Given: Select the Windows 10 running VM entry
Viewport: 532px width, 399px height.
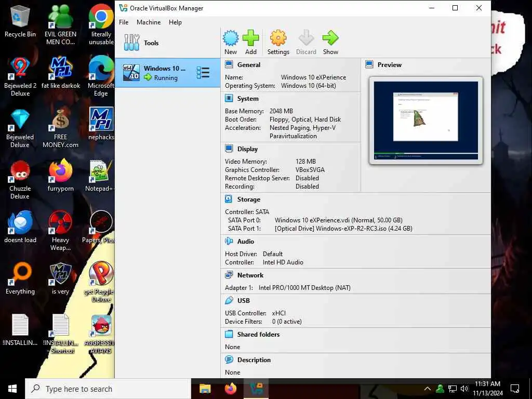Looking at the screenshot, I should pos(168,73).
